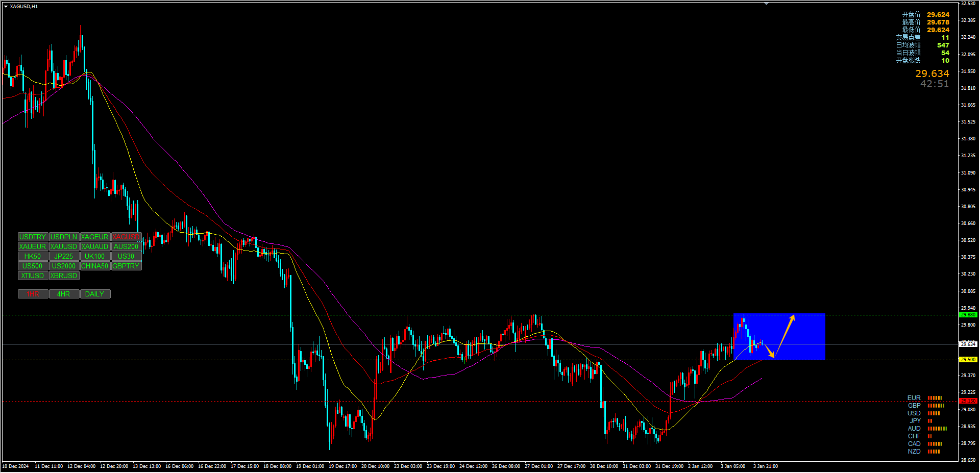Switch to XBRUSD brent chart
This screenshot has width=980, height=473.
64,276
